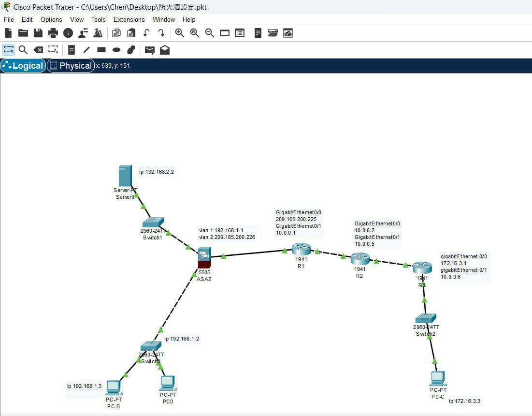The image size is (532, 416).
Task: Open network information icon
Action: tap(68, 33)
